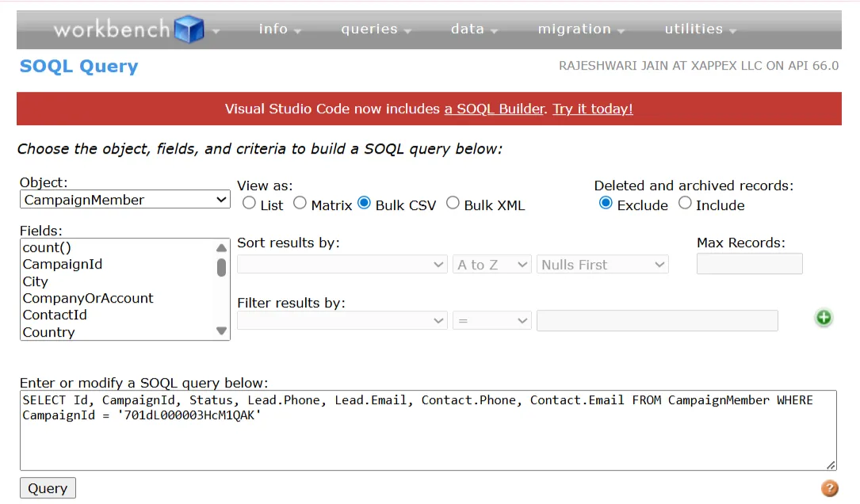Open the info menu
Screen dimensions: 860x504
(280, 29)
